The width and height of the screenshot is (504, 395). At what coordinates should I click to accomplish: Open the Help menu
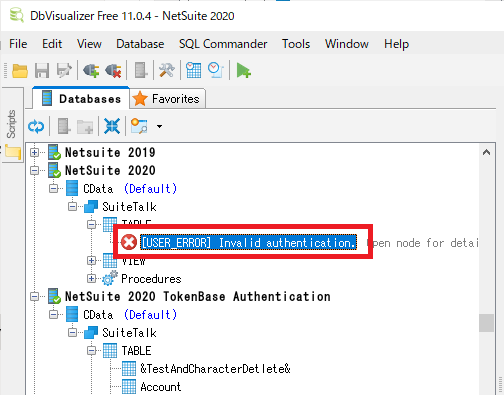[x=396, y=44]
